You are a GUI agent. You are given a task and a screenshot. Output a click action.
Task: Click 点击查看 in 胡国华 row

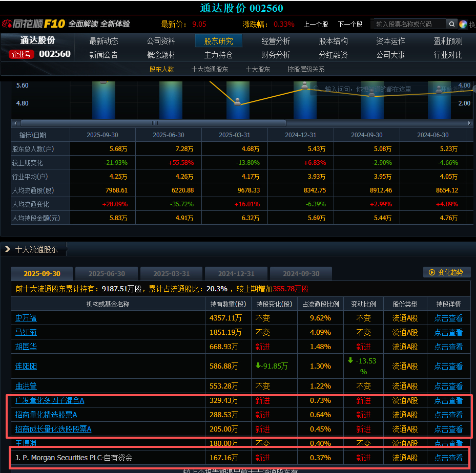point(448,347)
